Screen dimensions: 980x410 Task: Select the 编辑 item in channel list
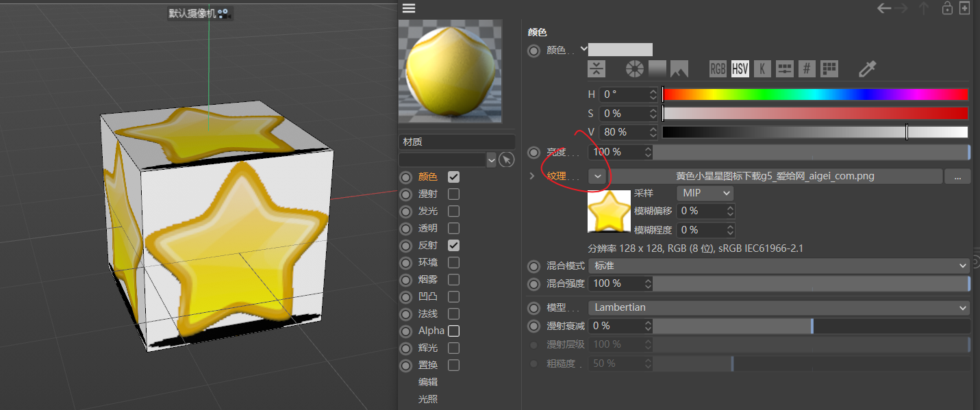coord(428,382)
